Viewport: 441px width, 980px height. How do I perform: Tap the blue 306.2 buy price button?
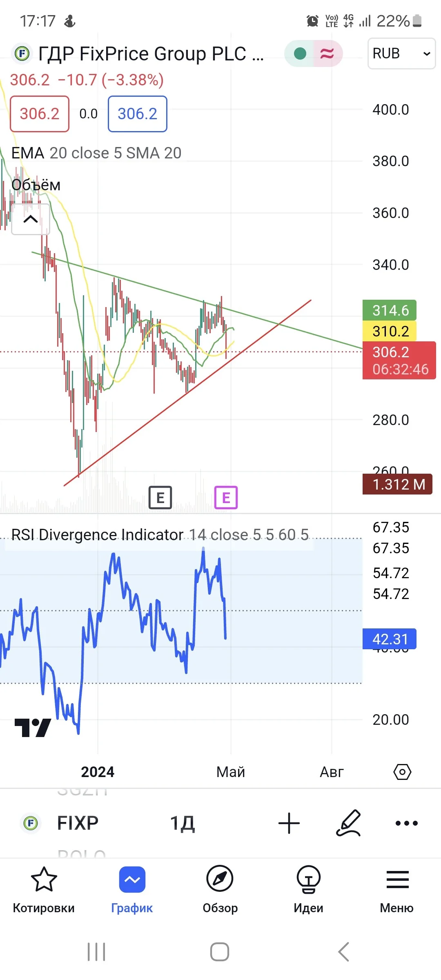138,114
